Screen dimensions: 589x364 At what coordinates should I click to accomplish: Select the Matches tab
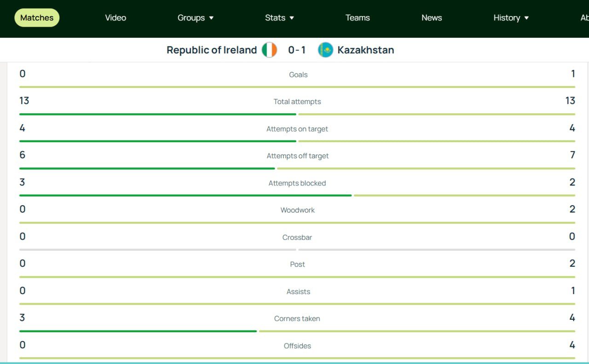[x=37, y=18]
